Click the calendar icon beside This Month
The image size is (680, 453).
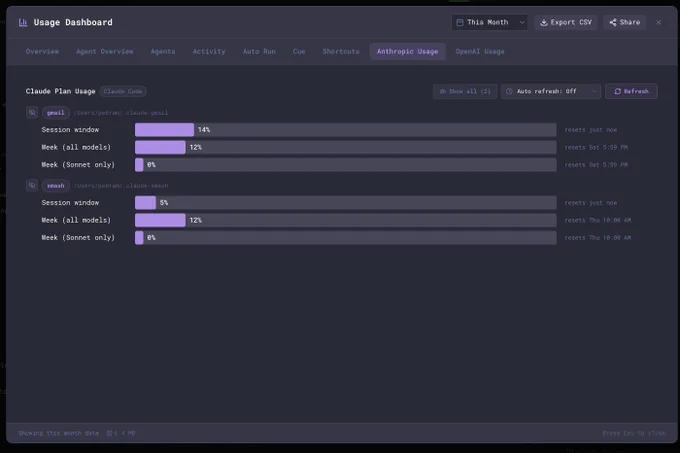point(460,22)
